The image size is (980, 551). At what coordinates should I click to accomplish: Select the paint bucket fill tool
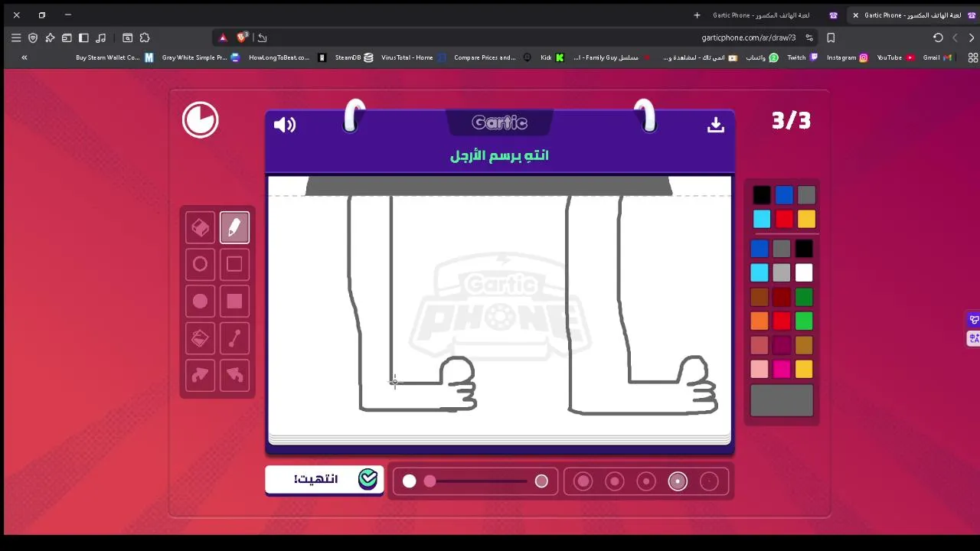pyautogui.click(x=200, y=338)
